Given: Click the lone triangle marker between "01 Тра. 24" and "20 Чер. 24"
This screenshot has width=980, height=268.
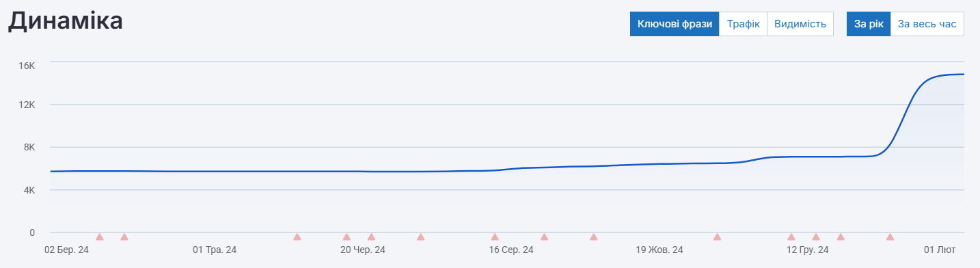Looking at the screenshot, I should [x=297, y=237].
